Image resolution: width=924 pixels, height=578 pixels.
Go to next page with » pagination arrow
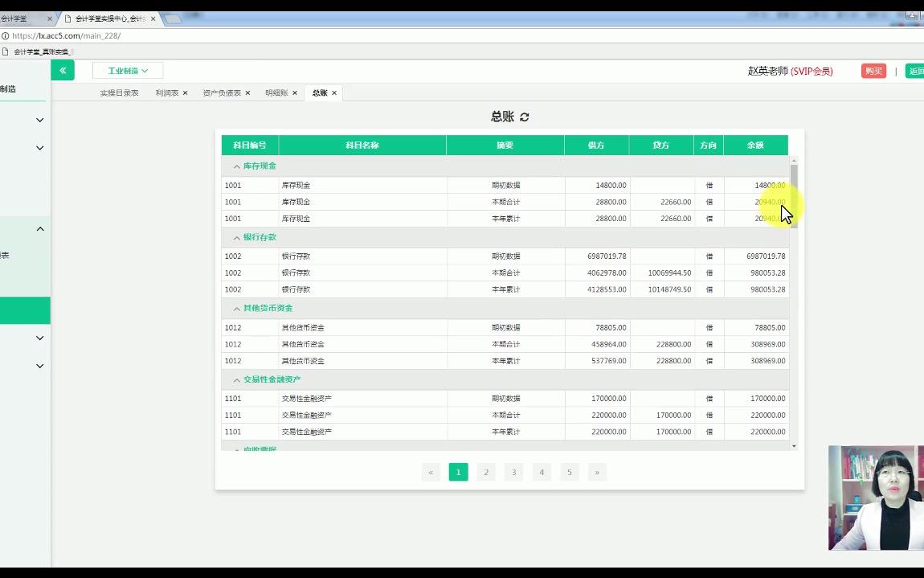(597, 472)
